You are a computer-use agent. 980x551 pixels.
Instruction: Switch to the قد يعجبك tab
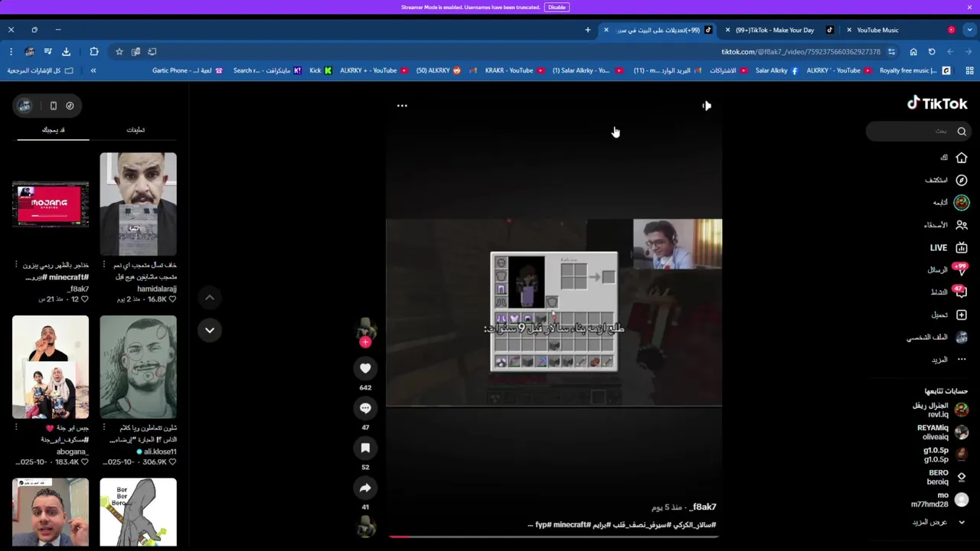[x=53, y=129]
